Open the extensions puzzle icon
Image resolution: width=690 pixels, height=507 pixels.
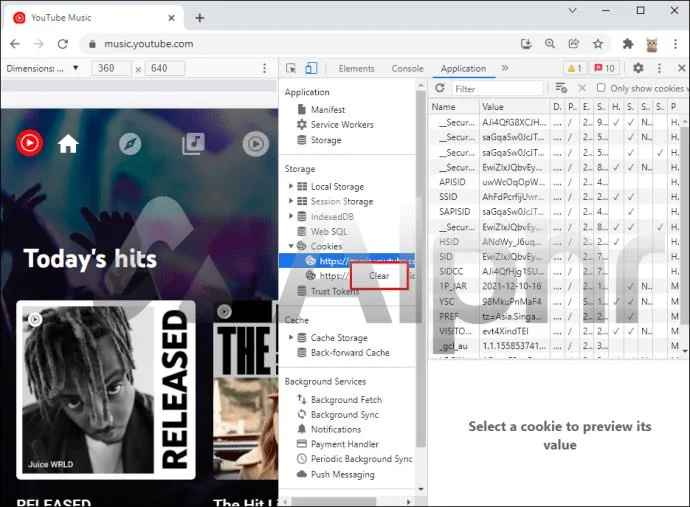tap(628, 44)
